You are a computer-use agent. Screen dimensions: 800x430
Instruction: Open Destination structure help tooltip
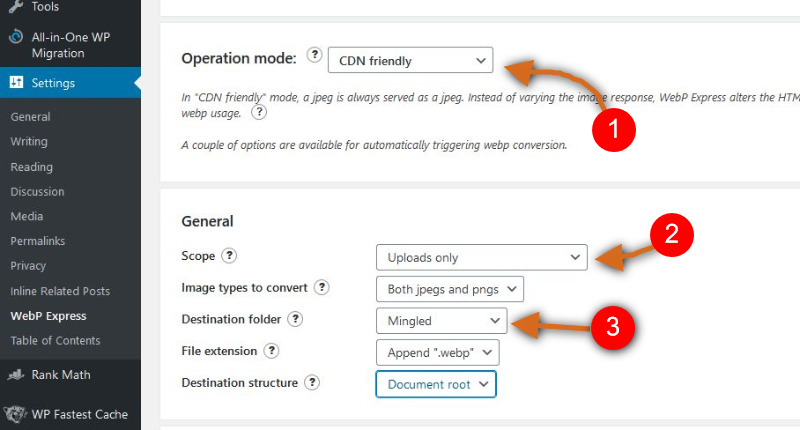click(312, 382)
